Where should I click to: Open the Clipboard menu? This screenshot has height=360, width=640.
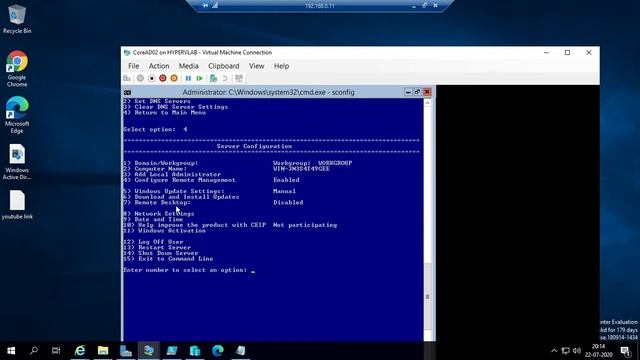224,66
